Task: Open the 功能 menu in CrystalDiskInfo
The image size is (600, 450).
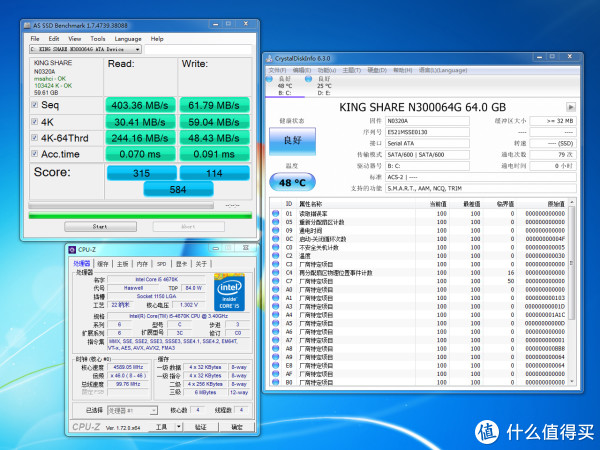Action: pyautogui.click(x=327, y=70)
